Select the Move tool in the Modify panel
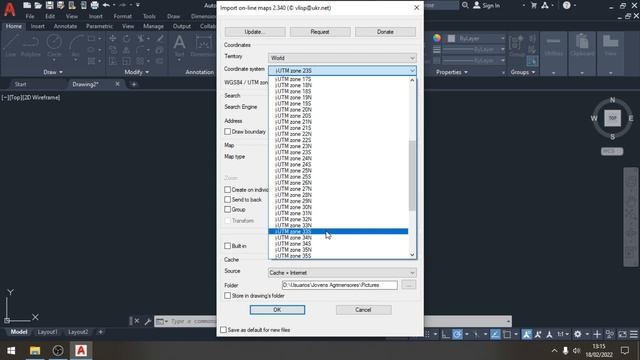 pos(113,38)
